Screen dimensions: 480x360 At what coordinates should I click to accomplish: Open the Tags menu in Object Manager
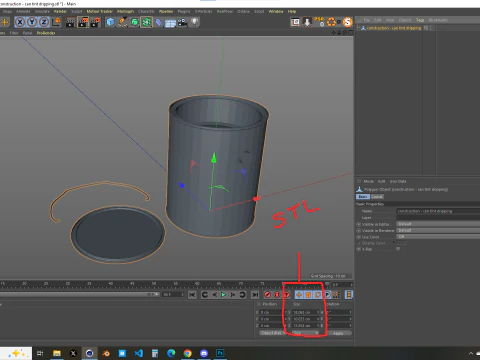click(x=420, y=20)
